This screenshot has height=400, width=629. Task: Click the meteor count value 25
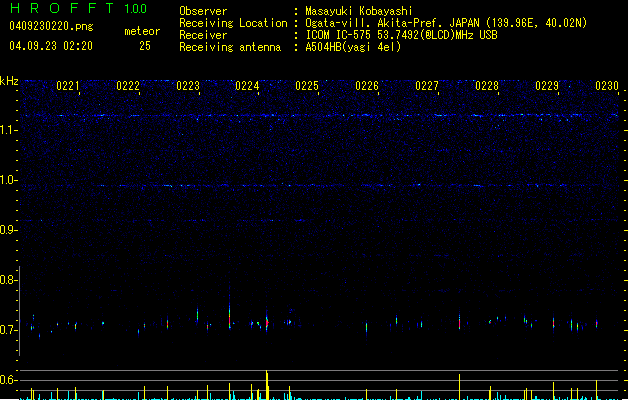(x=145, y=45)
